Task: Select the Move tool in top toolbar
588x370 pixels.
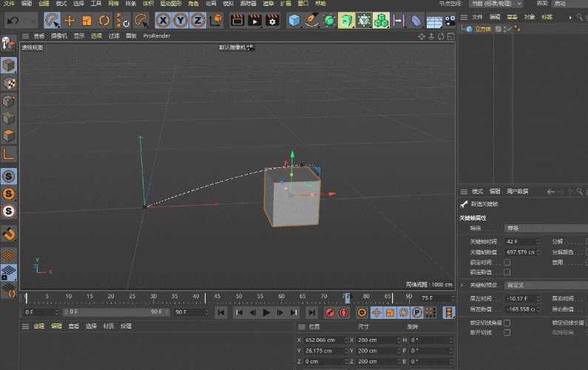Action: (70, 20)
